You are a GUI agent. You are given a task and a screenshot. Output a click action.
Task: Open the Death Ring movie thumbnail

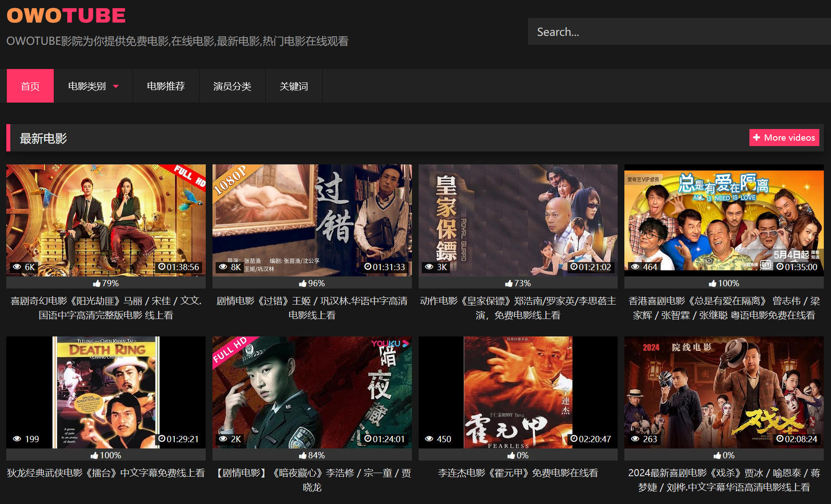[106, 392]
